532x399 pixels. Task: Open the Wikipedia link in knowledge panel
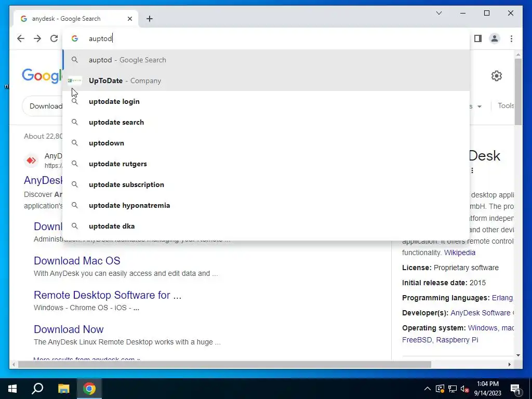coord(459,252)
